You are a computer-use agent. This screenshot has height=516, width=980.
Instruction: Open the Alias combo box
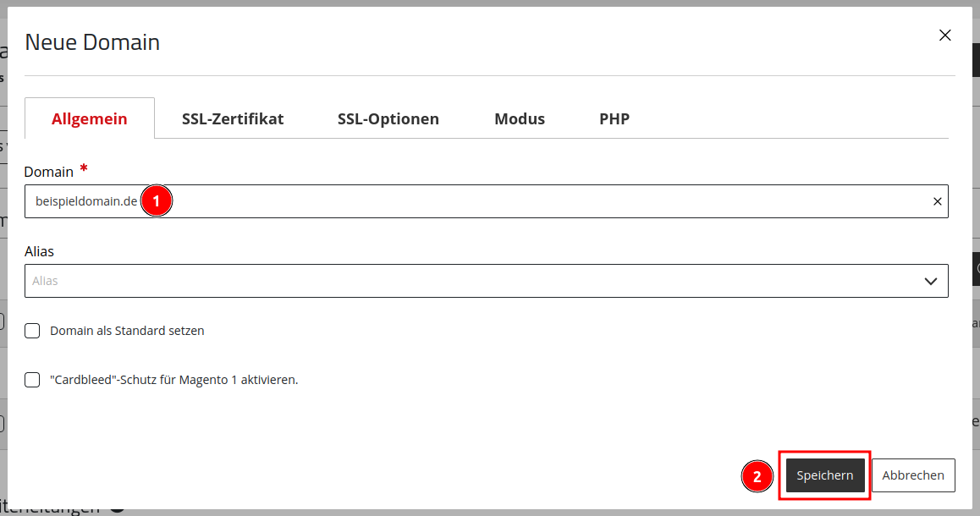click(487, 281)
